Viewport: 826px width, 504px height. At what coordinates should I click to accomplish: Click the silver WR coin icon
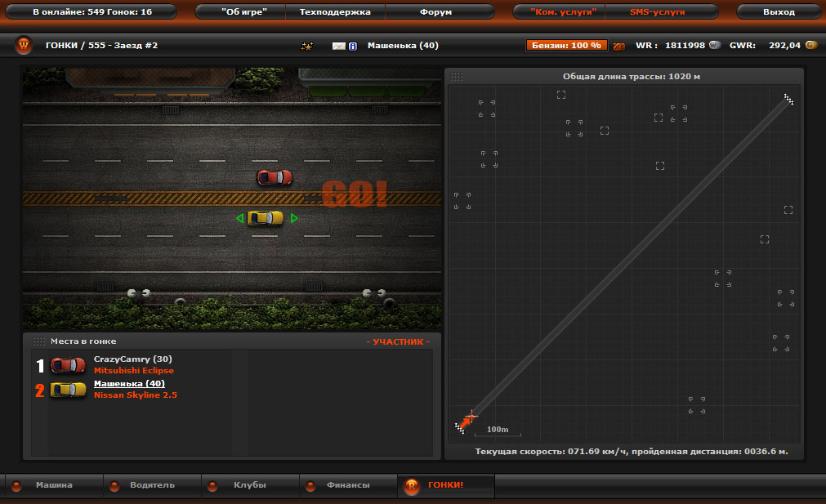(x=714, y=46)
